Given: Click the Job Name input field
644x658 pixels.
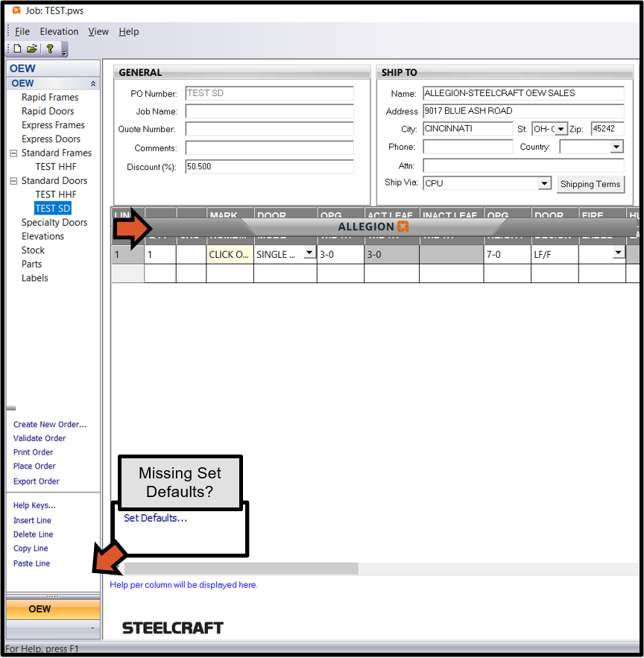Looking at the screenshot, I should 270,111.
